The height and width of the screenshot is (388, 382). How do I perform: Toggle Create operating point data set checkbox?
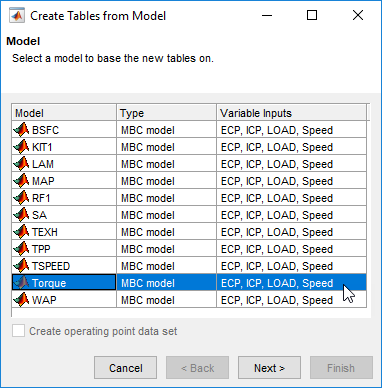click(18, 331)
